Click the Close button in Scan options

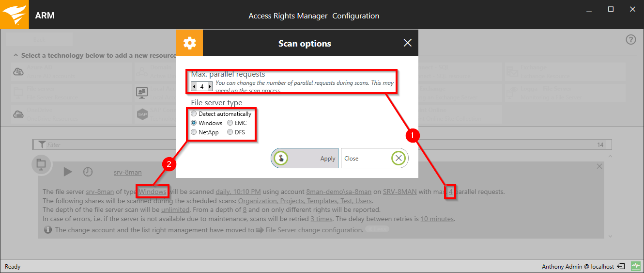tap(374, 158)
